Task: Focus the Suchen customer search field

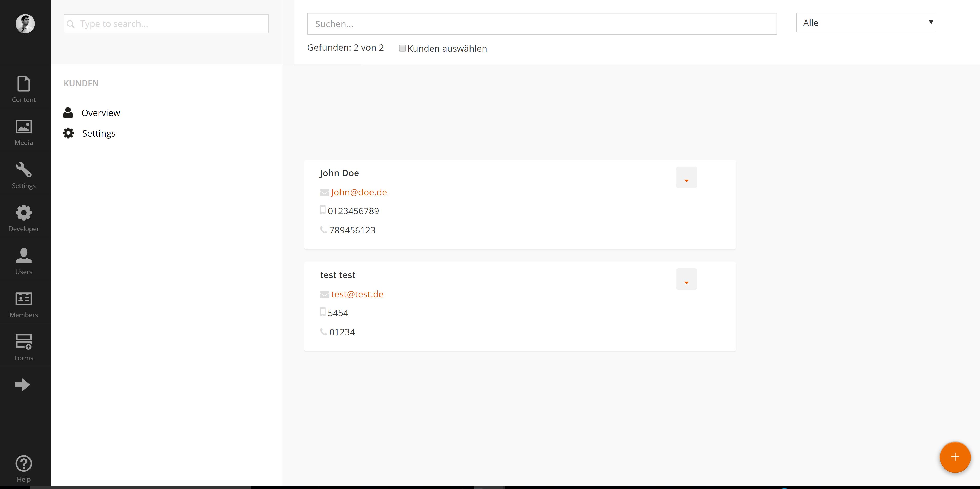Action: click(x=542, y=24)
